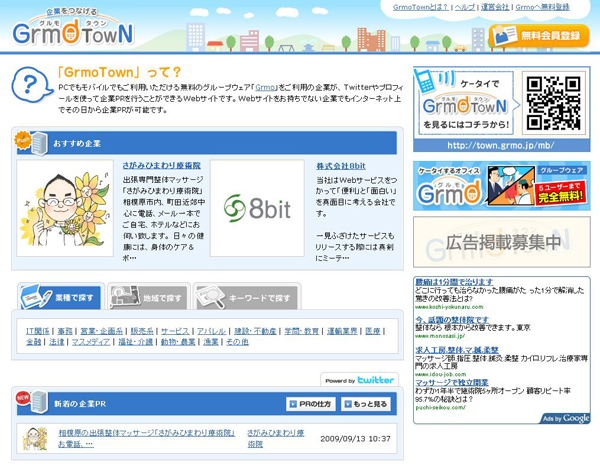Viewport: 600px width, 465px height.
Task: Open the ヘルプ header link
Action: [x=465, y=7]
